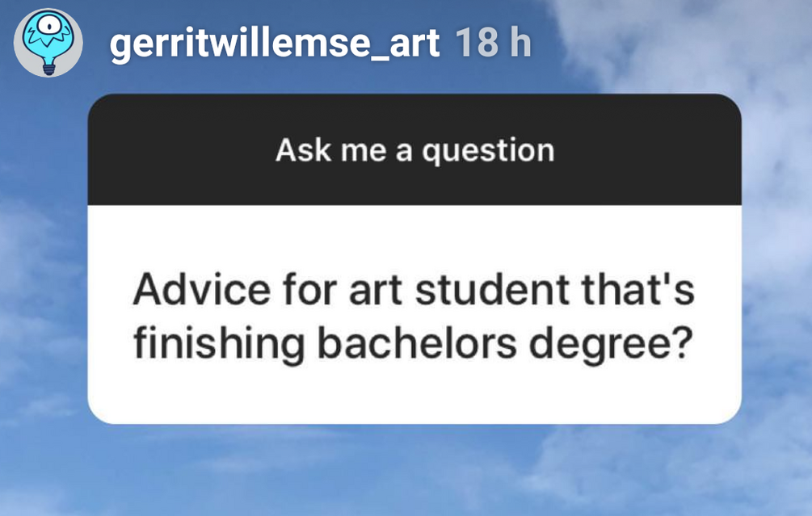Viewport: 812px width, 516px height.
Task: Click the bulb base of the avatar icon
Action: click(x=49, y=68)
